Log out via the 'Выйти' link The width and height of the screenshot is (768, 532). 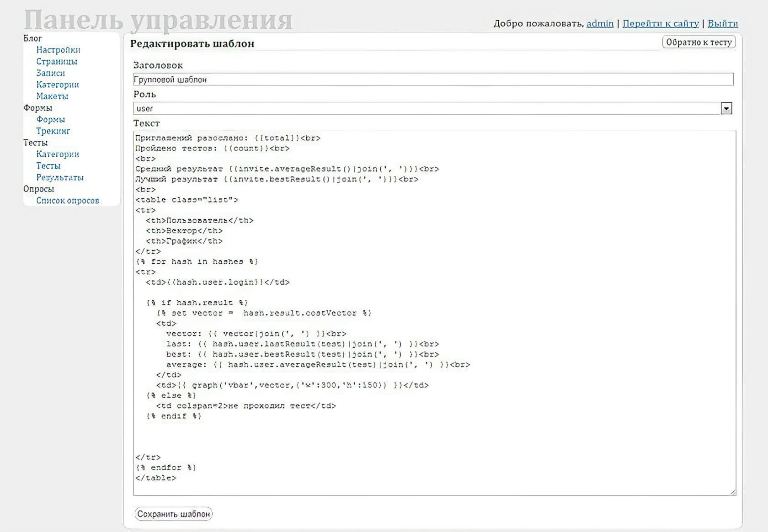(x=722, y=23)
